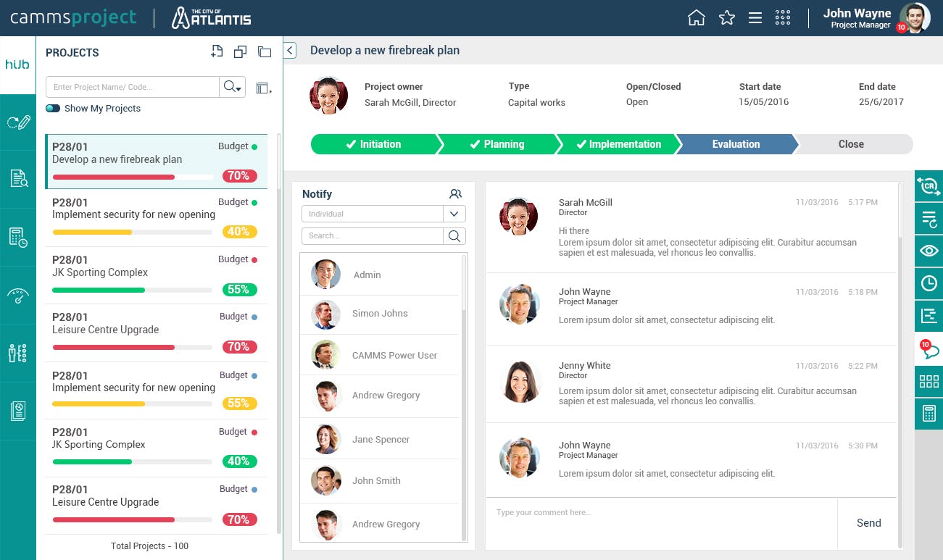Open the search filter dropdown in Projects panel
943x560 pixels.
[x=232, y=86]
